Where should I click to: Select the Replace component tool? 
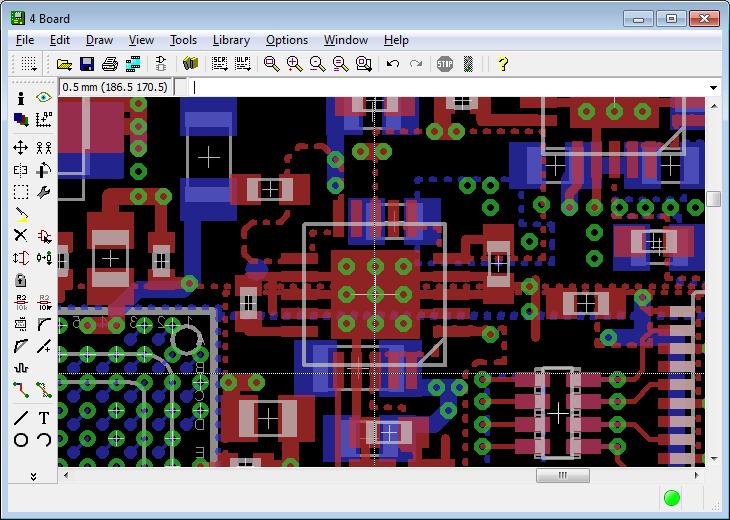point(44,257)
